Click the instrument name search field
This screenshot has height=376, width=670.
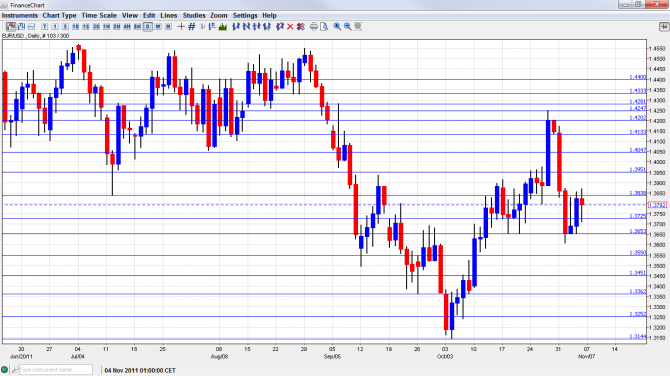(56, 370)
